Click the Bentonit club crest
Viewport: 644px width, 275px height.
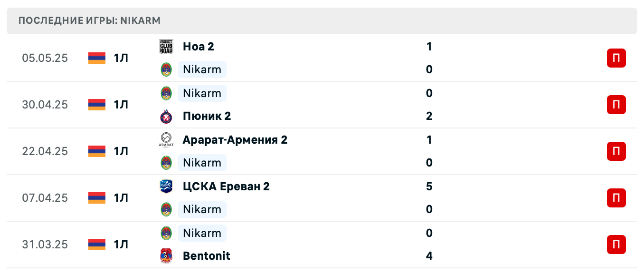(x=166, y=256)
